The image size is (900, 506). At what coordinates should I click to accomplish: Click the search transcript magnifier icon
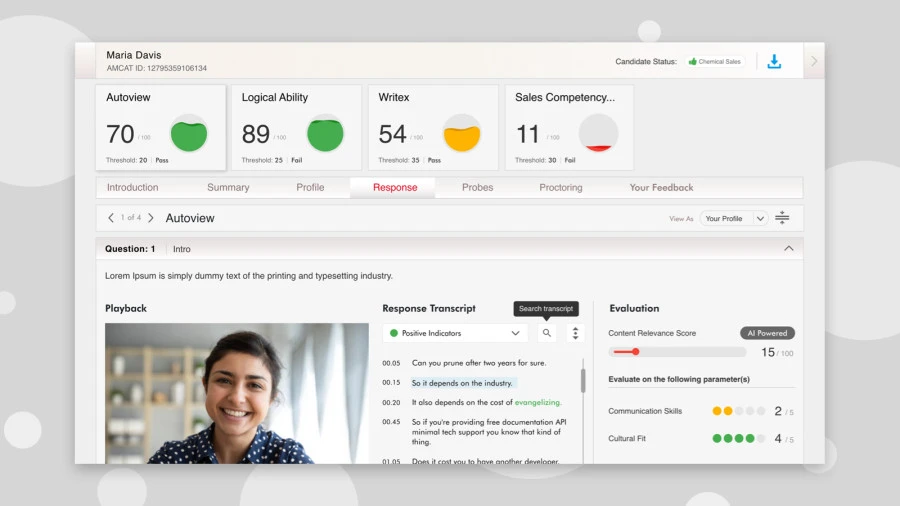[x=546, y=333]
